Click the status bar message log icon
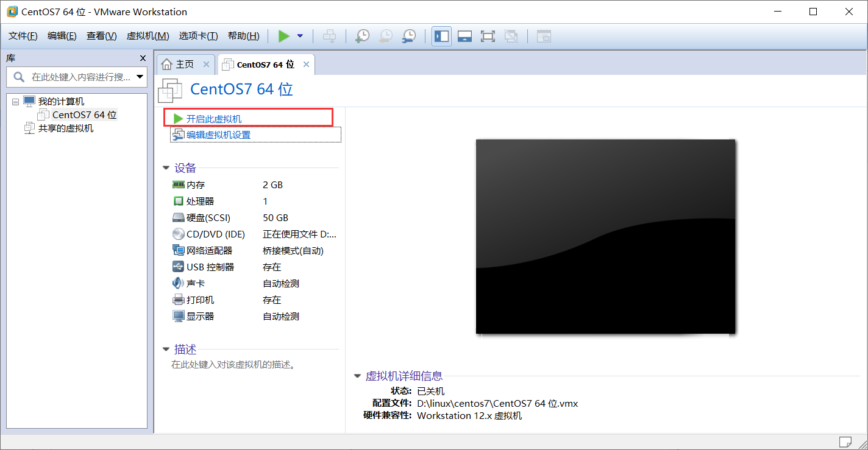The width and height of the screenshot is (868, 450). tap(845, 441)
